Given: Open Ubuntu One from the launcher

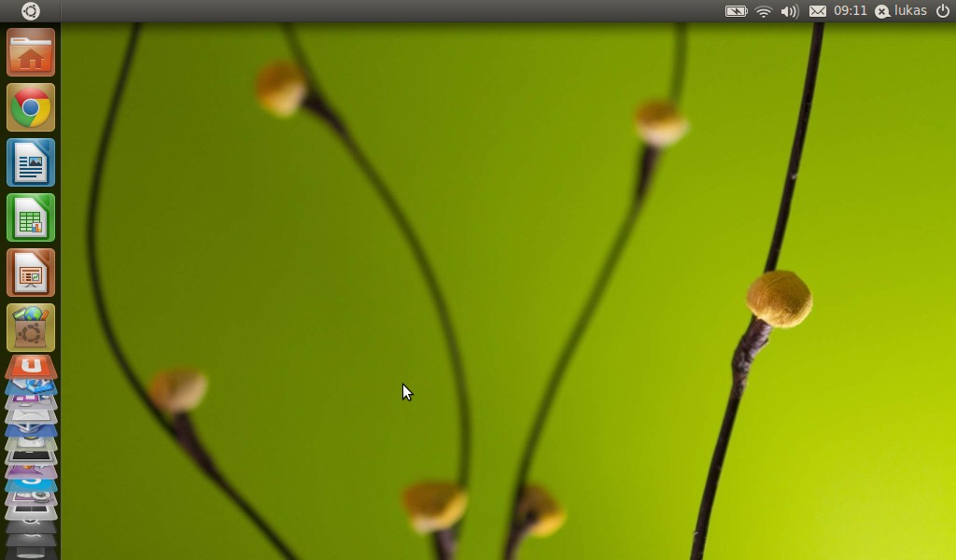Looking at the screenshot, I should pyautogui.click(x=31, y=367).
